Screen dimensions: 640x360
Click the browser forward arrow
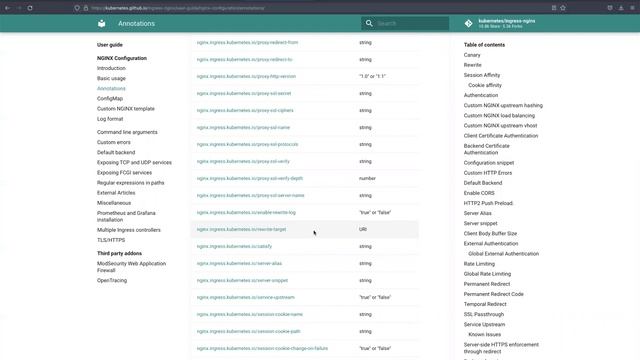(19, 8)
